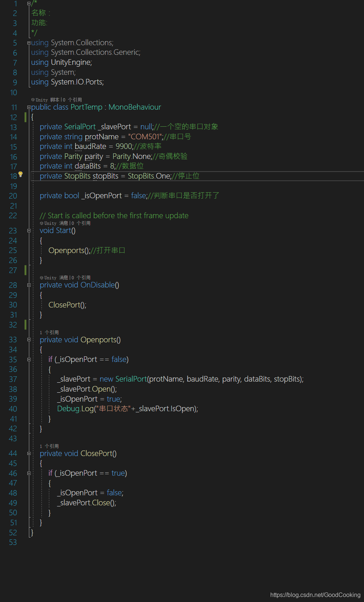Show the 1 reference CodeLens above Openports()
This screenshot has width=364, height=602.
(49, 332)
